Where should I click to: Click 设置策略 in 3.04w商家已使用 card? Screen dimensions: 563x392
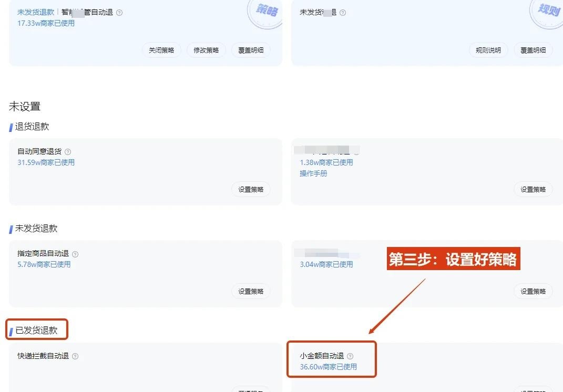(533, 292)
